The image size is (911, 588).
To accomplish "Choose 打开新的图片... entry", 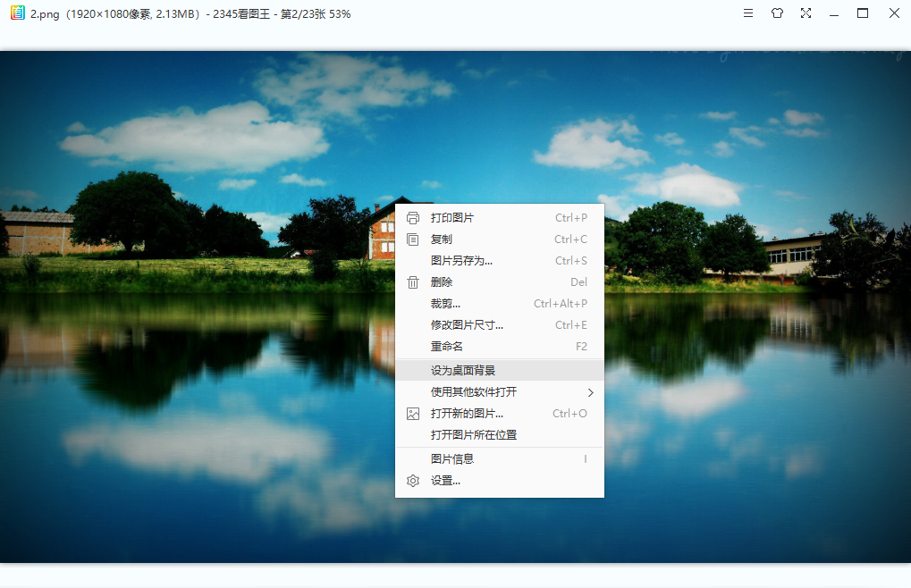I will 500,413.
